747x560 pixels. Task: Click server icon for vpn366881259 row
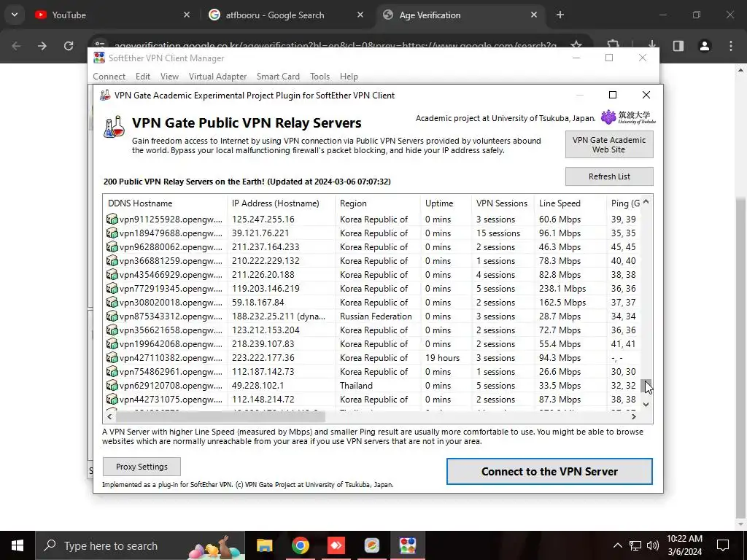(x=112, y=260)
